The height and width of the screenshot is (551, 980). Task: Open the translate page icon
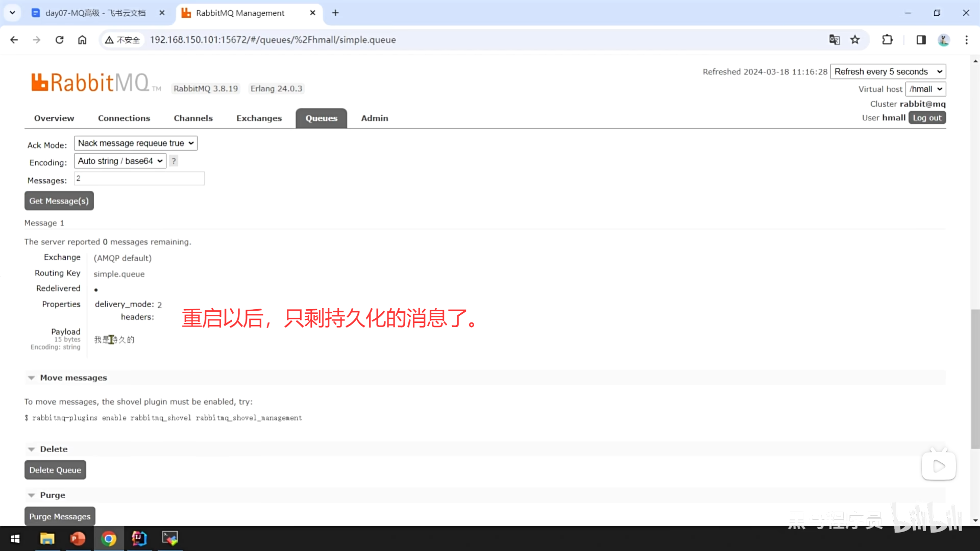tap(835, 40)
